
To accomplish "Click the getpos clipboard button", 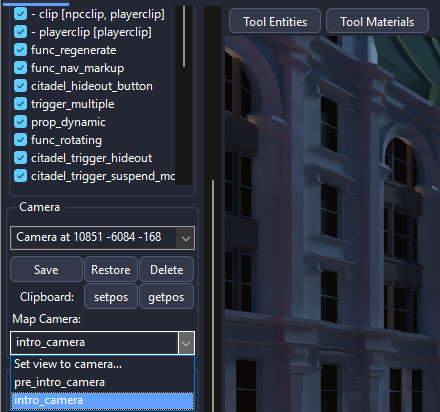I will click(167, 297).
